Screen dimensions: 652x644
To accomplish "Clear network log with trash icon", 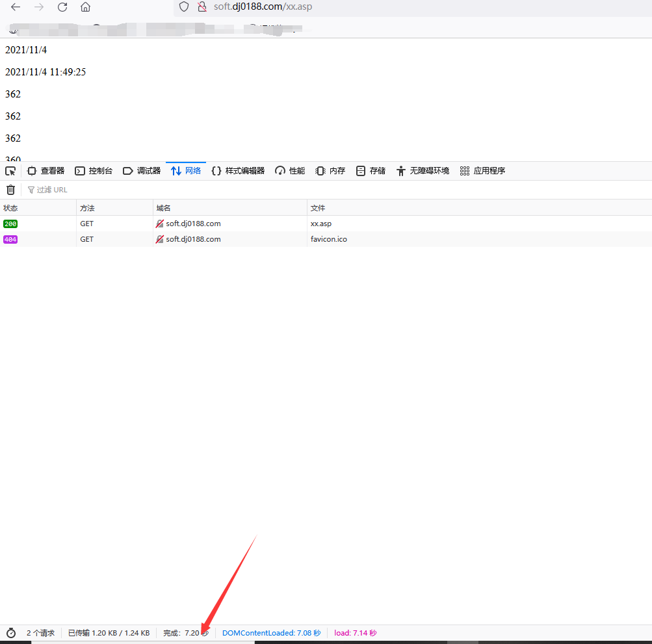I will (10, 190).
